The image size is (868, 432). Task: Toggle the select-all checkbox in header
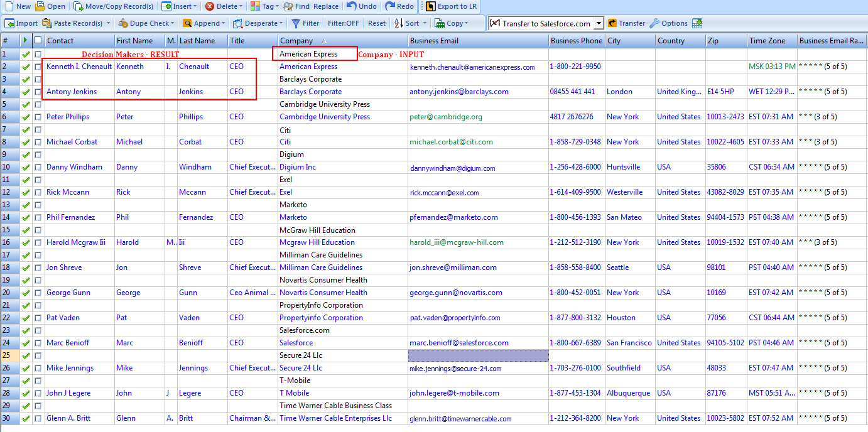pos(38,40)
